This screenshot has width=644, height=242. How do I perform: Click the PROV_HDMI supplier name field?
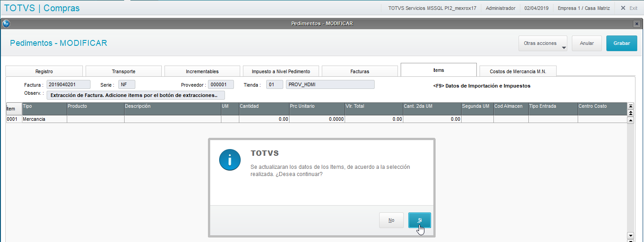(330, 84)
